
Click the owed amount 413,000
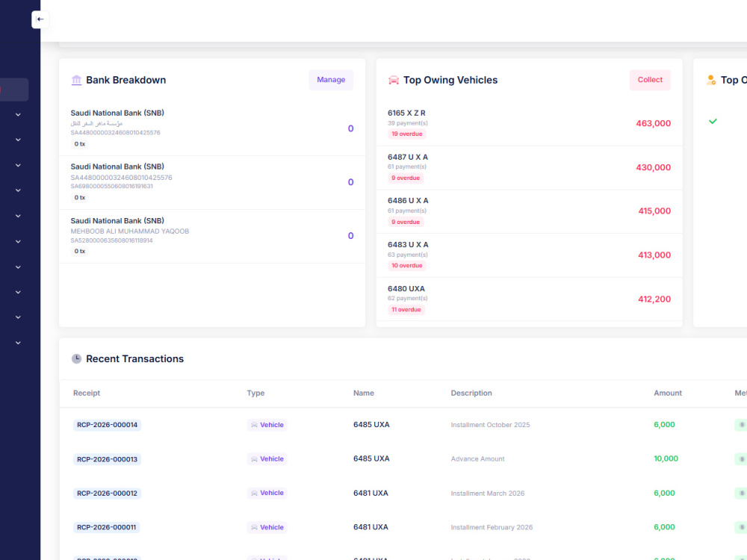coord(654,255)
